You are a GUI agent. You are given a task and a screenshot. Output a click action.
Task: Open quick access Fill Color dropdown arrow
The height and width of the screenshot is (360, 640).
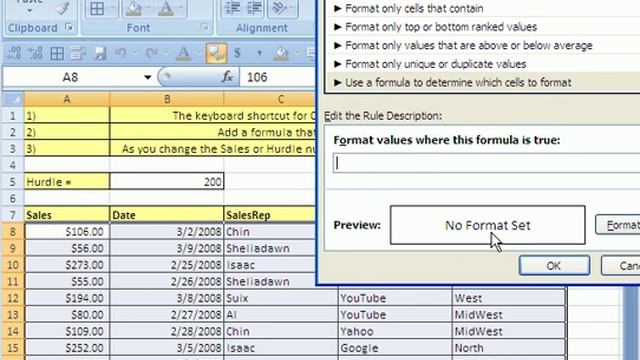pyautogui.click(x=297, y=53)
